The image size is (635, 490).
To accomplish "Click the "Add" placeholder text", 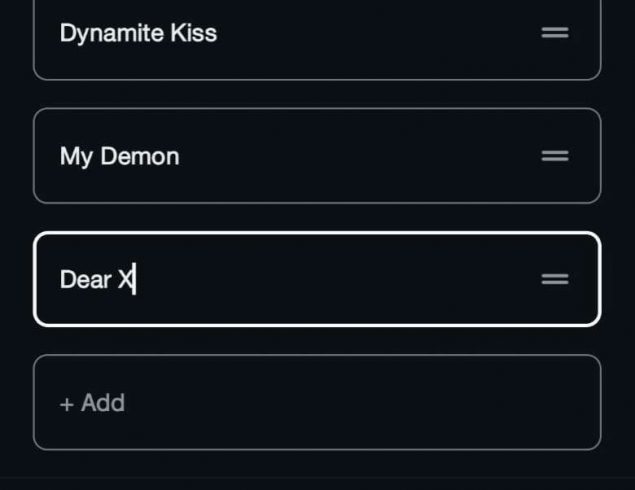I will (103, 403).
